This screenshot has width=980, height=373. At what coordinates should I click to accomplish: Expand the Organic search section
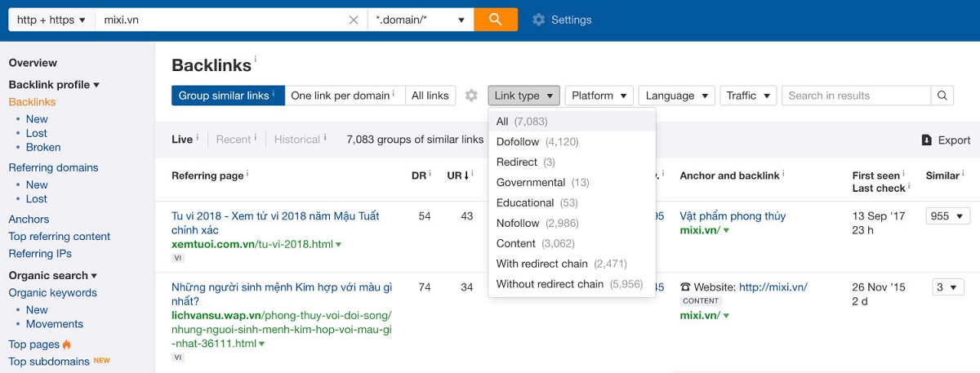[x=53, y=276]
